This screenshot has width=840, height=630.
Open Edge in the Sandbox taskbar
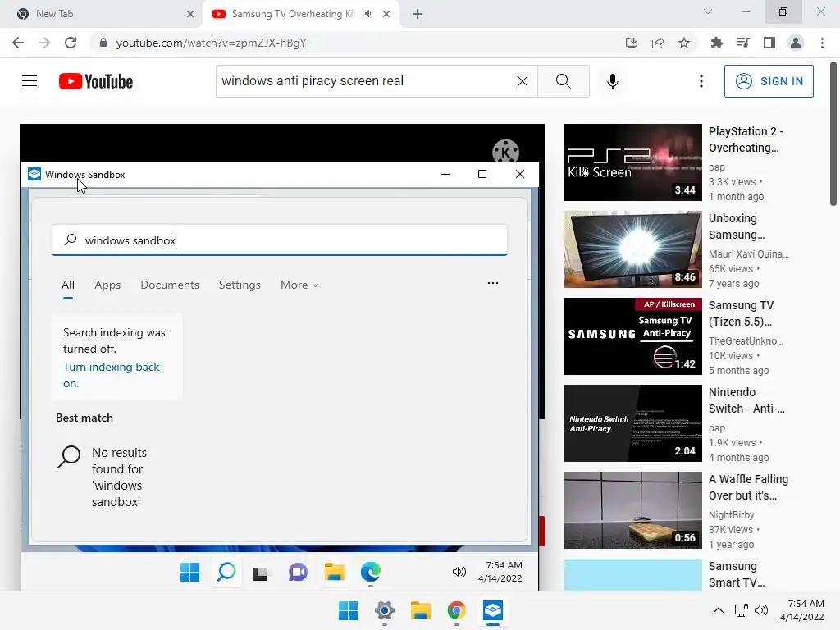point(370,572)
